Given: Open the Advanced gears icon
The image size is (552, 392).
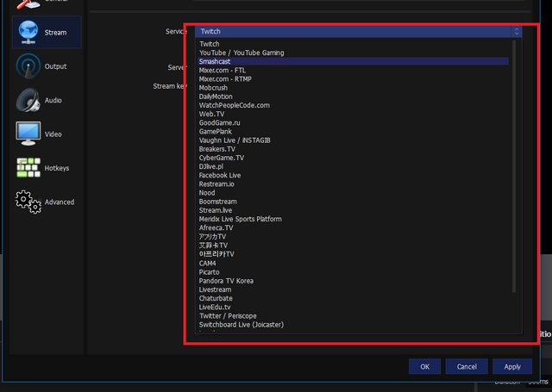Looking at the screenshot, I should pos(28,202).
